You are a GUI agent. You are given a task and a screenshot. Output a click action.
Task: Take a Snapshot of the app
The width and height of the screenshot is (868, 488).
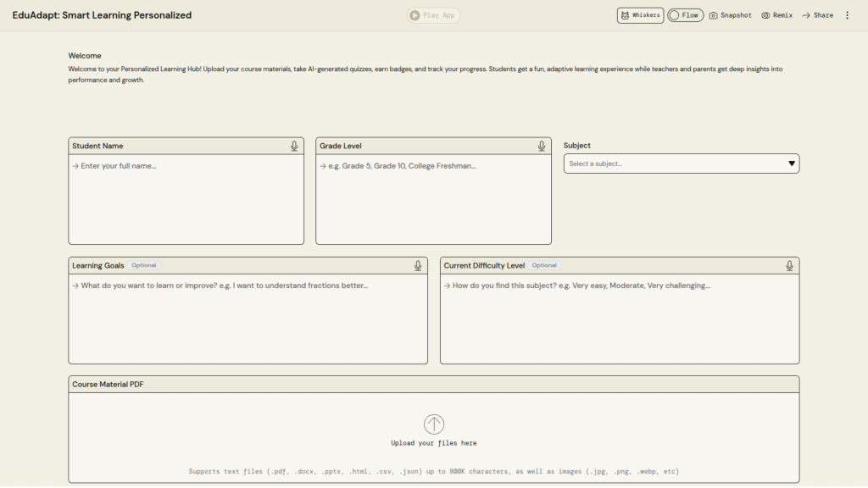tap(730, 15)
